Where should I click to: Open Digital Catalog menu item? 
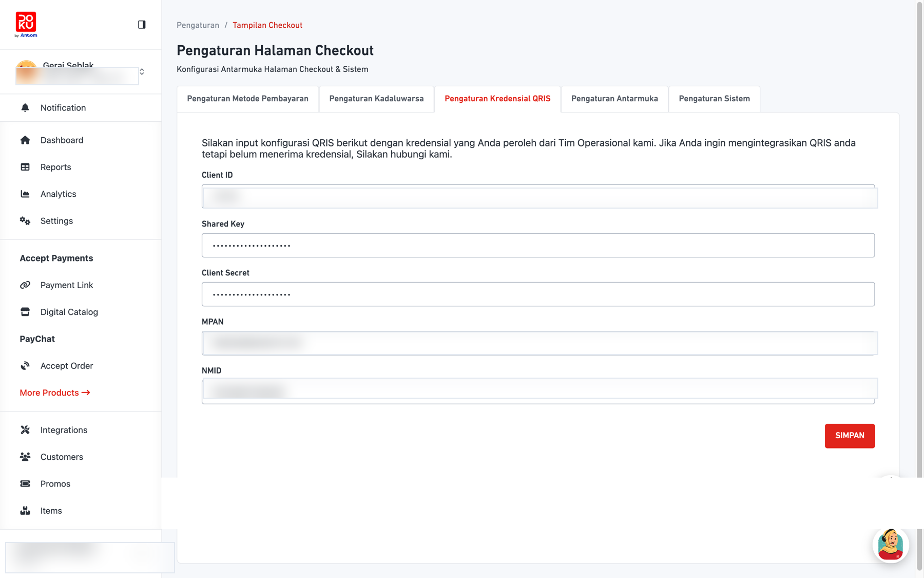(69, 312)
